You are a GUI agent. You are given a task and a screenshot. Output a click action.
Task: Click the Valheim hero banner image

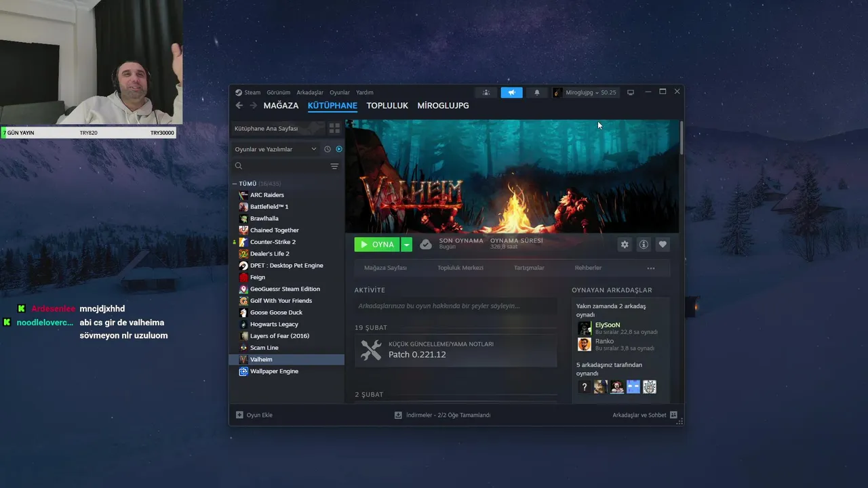[x=512, y=176]
